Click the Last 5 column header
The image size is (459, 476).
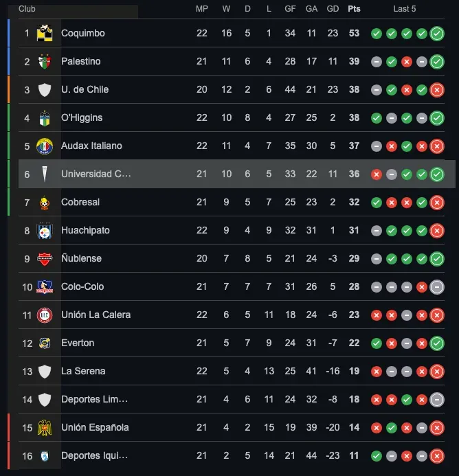405,9
